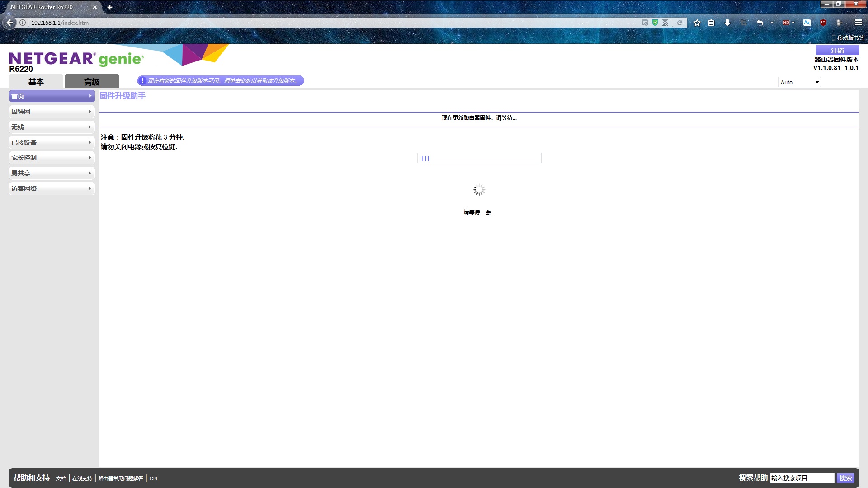Reload the page with the refresh icon
The image size is (868, 488).
pyautogui.click(x=679, y=23)
